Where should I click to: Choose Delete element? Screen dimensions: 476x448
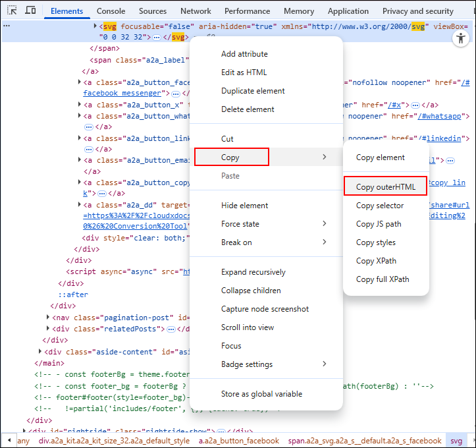point(266,109)
